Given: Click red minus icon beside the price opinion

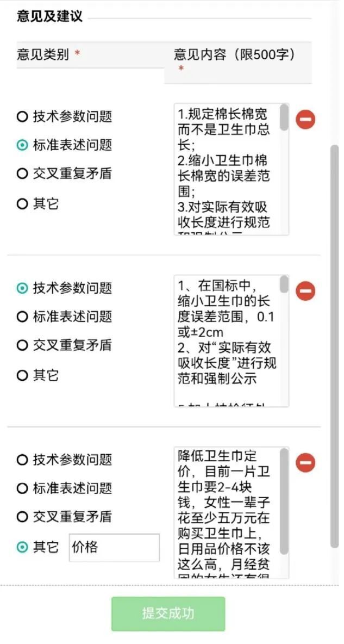Looking at the screenshot, I should coord(305,463).
